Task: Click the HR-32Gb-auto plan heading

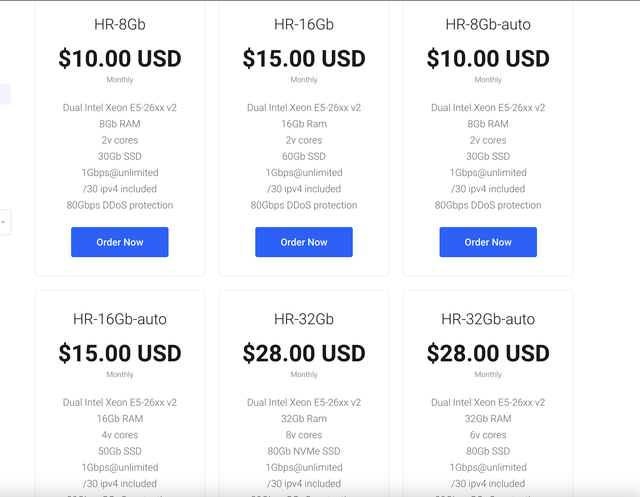Action: [487, 319]
